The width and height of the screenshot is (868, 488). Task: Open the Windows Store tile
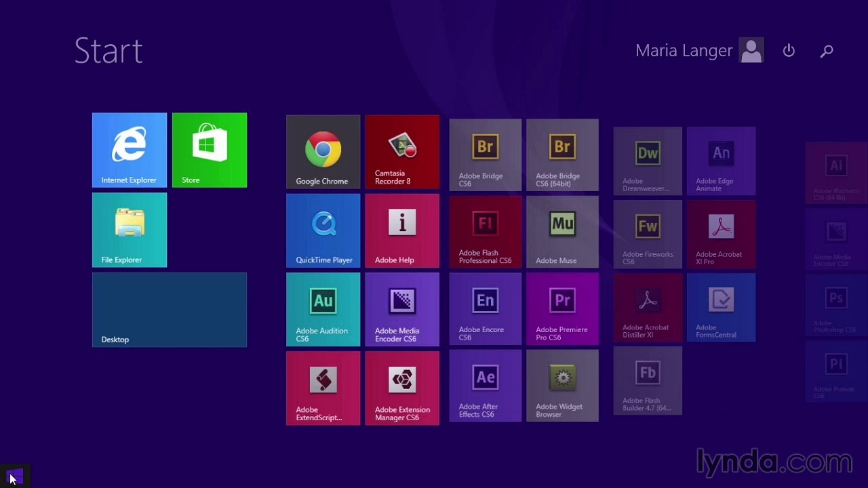210,150
